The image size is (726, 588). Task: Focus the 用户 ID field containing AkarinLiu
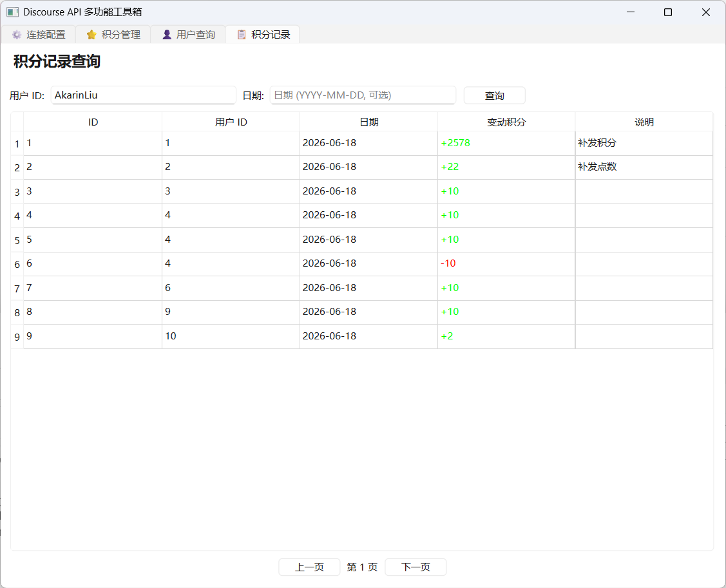tap(144, 95)
